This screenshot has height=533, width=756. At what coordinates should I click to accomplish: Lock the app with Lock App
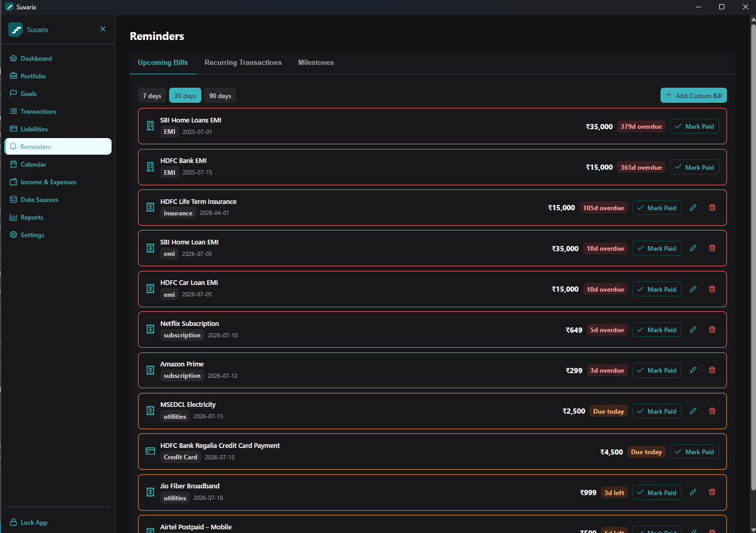[58, 523]
